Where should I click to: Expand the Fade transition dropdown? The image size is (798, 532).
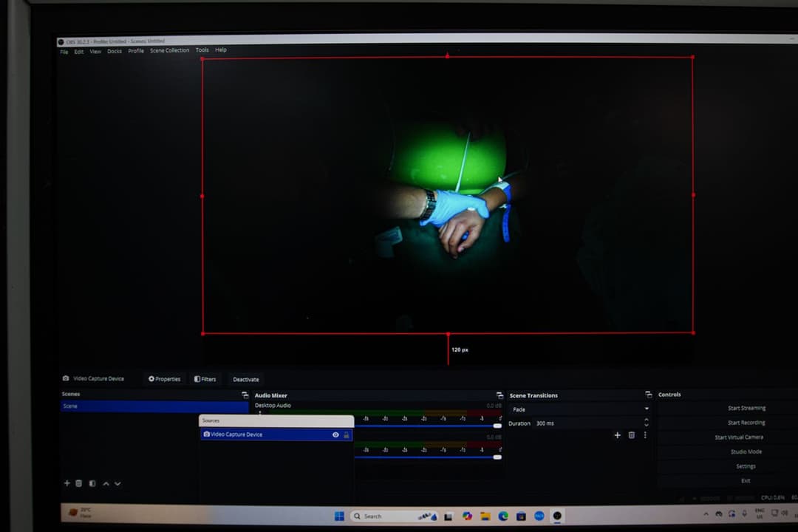(x=647, y=409)
